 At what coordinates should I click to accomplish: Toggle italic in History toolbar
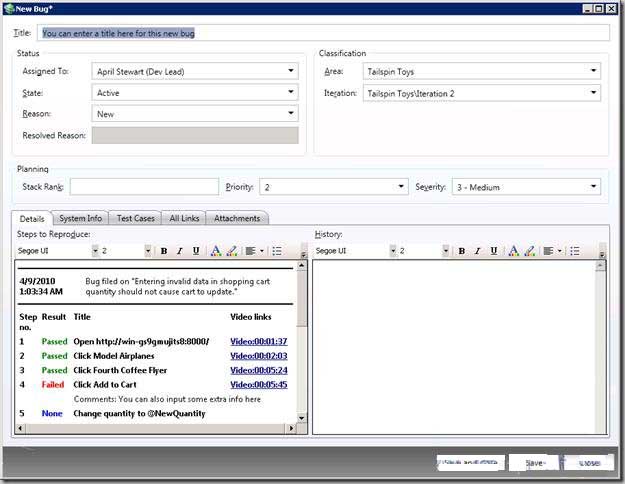click(478, 251)
